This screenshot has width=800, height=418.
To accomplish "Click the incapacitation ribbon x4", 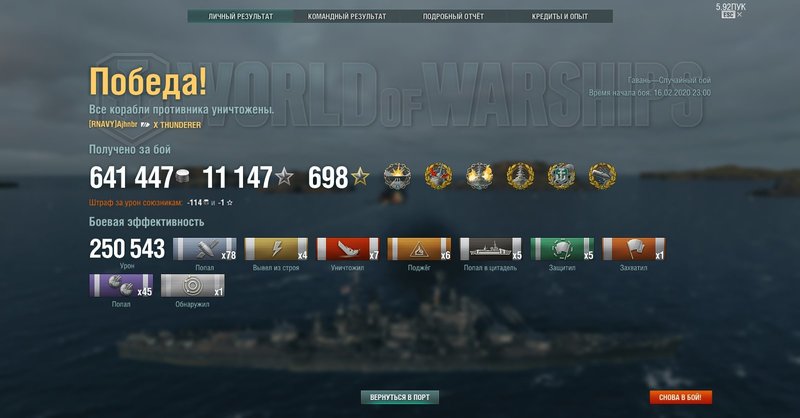I will pyautogui.click(x=276, y=249).
